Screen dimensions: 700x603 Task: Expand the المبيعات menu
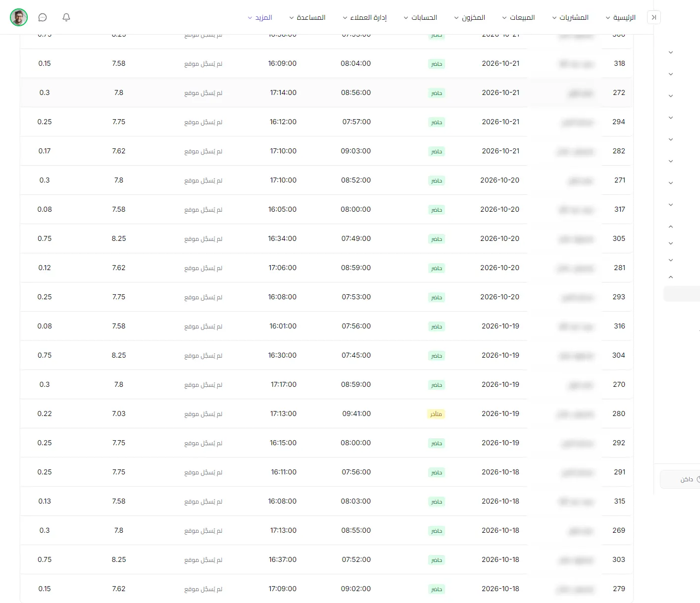coord(518,17)
